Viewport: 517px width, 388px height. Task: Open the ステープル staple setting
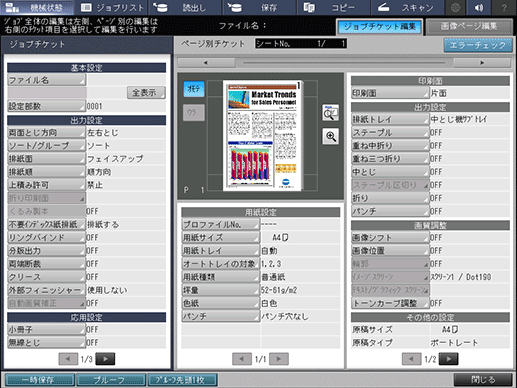point(390,132)
